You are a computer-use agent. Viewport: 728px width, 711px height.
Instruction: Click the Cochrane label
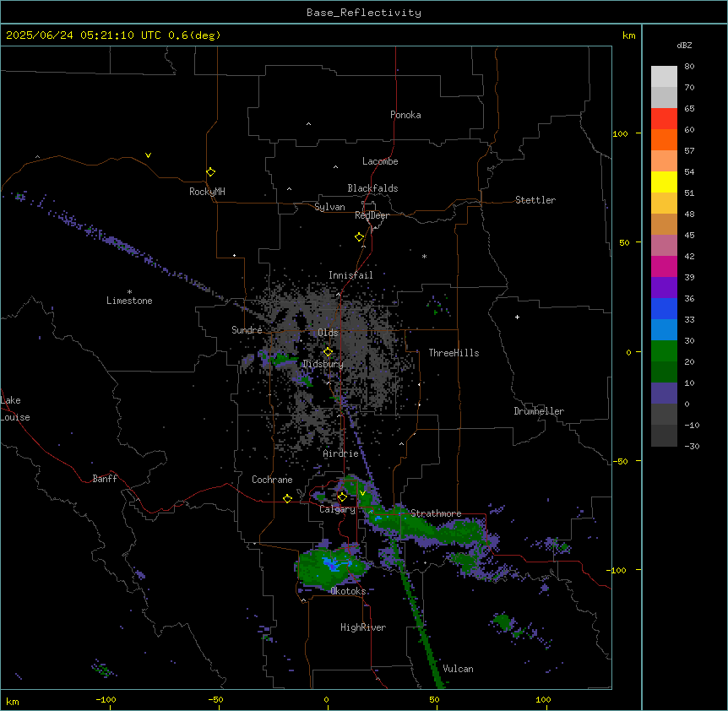(x=272, y=480)
